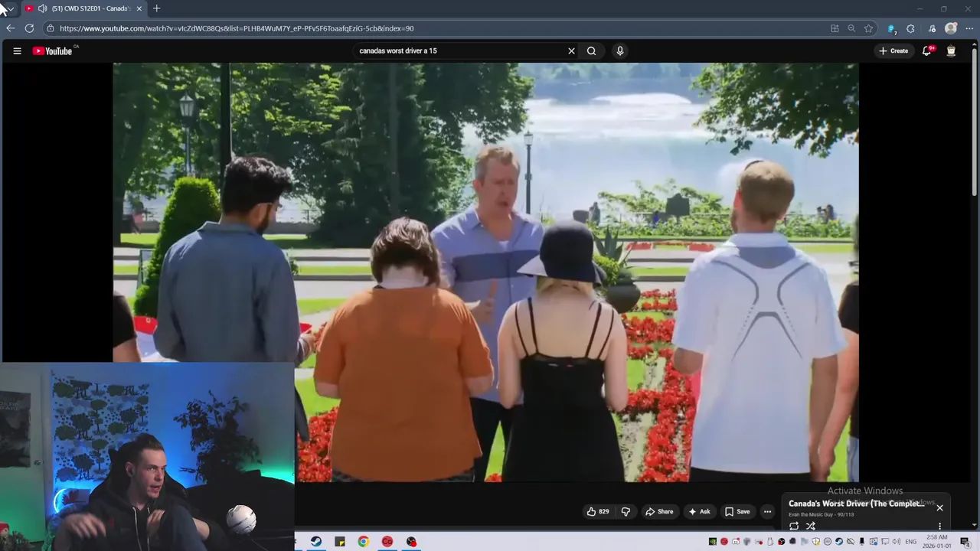The image size is (980, 551).
Task: Share the video
Action: [x=659, y=511]
